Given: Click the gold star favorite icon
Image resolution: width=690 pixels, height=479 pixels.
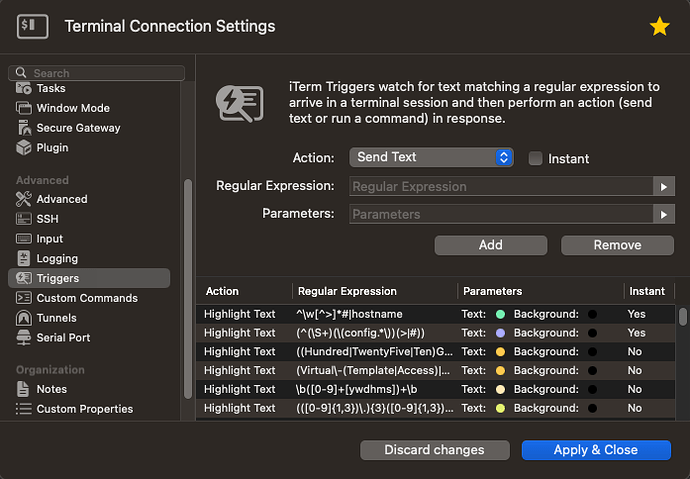Looking at the screenshot, I should point(659,27).
